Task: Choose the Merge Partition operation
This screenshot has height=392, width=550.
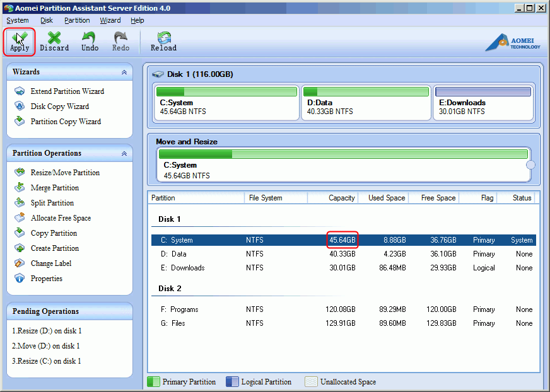Action: click(x=54, y=188)
